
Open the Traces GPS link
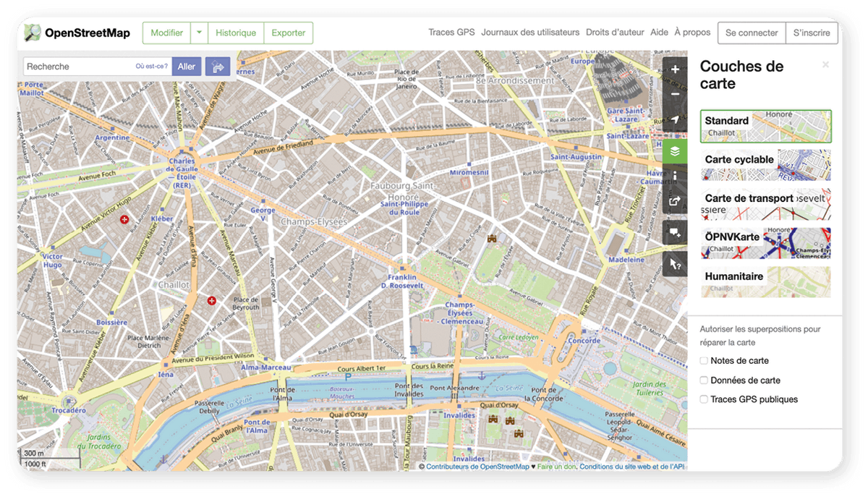[x=451, y=33]
